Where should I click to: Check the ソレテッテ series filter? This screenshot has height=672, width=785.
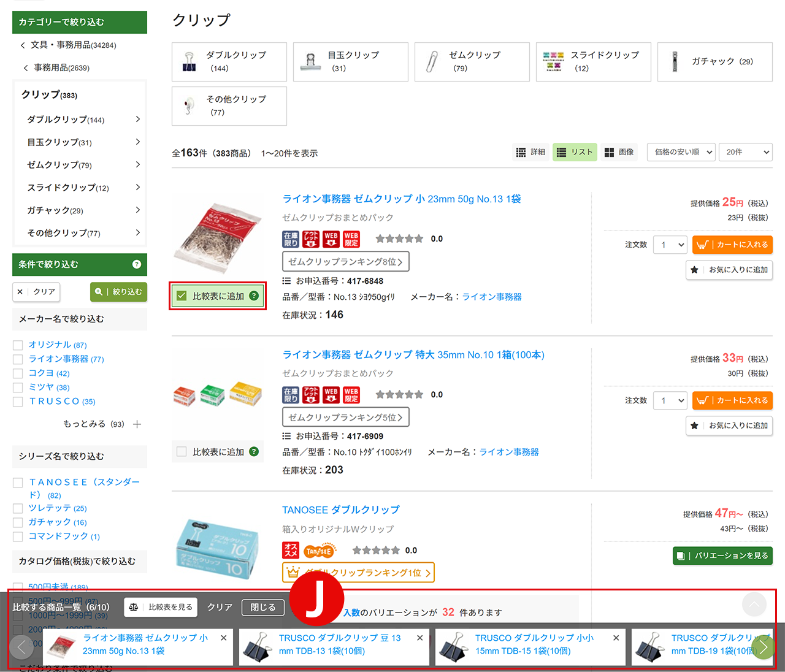(18, 508)
